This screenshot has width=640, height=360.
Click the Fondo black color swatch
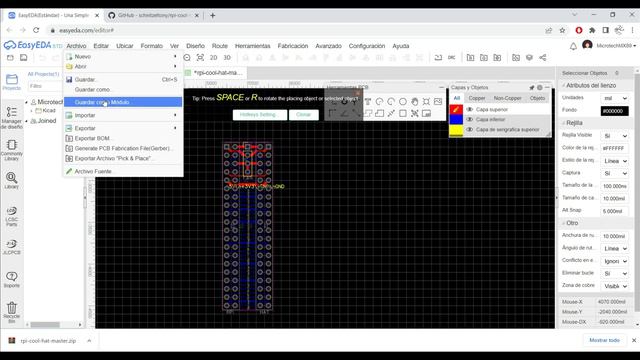pos(614,111)
